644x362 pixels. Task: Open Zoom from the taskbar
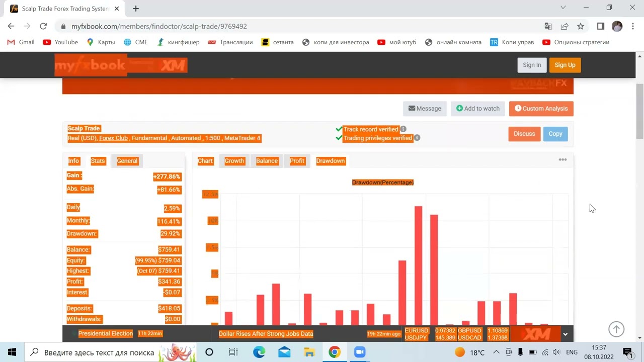(360, 352)
